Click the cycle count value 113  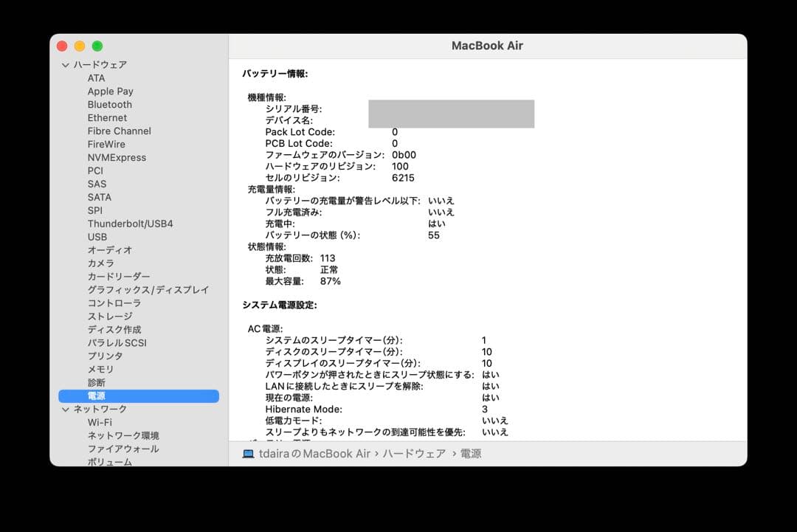[x=328, y=258]
